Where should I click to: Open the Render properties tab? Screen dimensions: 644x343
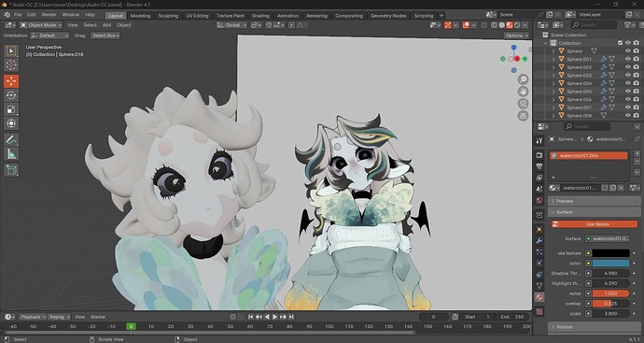click(539, 155)
